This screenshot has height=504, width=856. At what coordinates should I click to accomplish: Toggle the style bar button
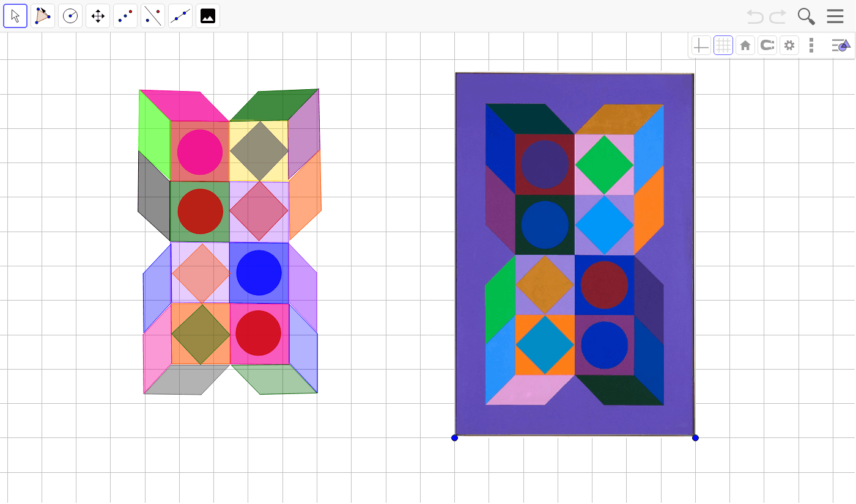841,45
